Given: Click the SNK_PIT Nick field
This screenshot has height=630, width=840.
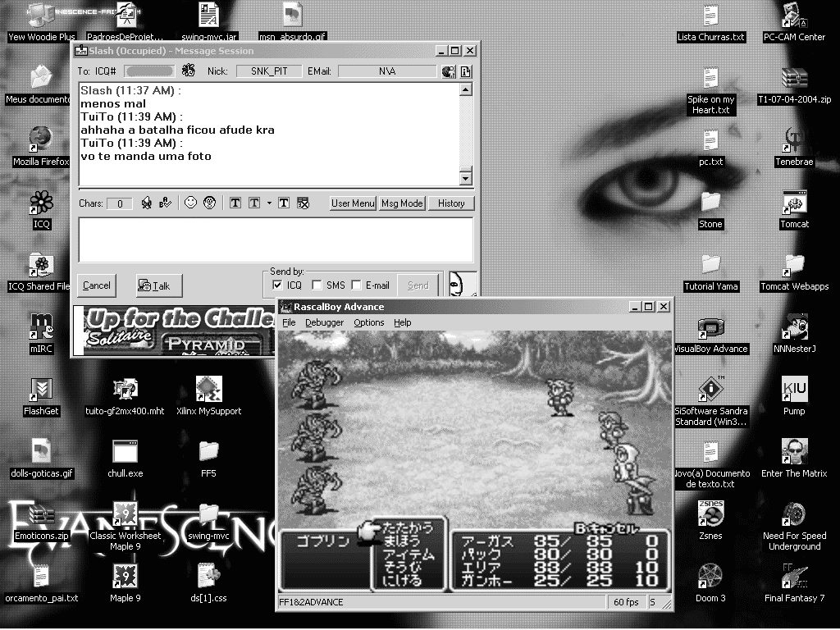Looking at the screenshot, I should coord(269,71).
